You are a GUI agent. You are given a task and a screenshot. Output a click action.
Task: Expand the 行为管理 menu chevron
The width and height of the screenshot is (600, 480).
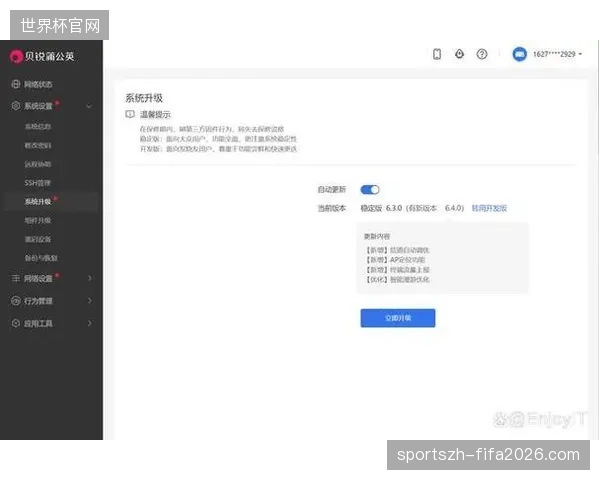90,301
